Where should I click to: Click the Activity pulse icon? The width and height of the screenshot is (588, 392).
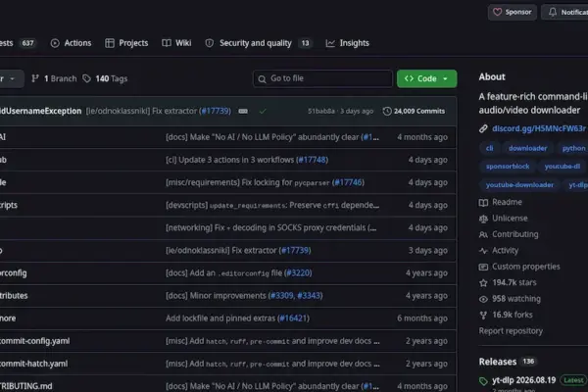[x=483, y=251]
